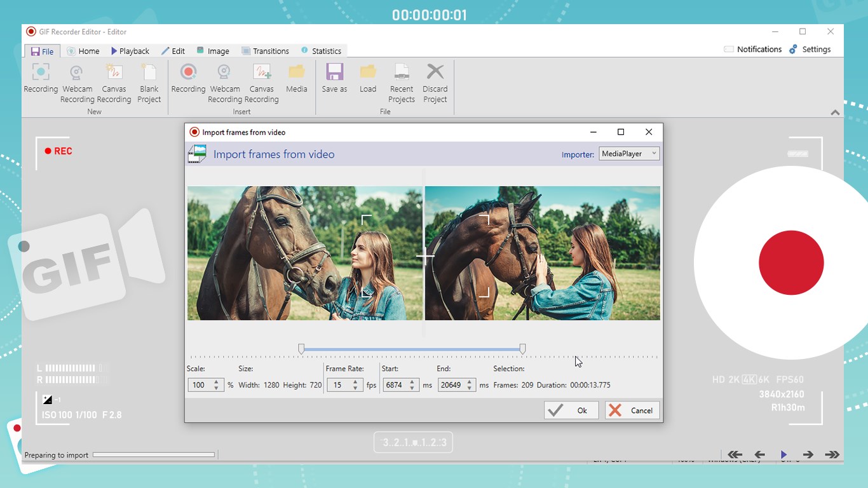Select the start frame preview thumbnail
This screenshot has height=488, width=868.
coord(305,253)
